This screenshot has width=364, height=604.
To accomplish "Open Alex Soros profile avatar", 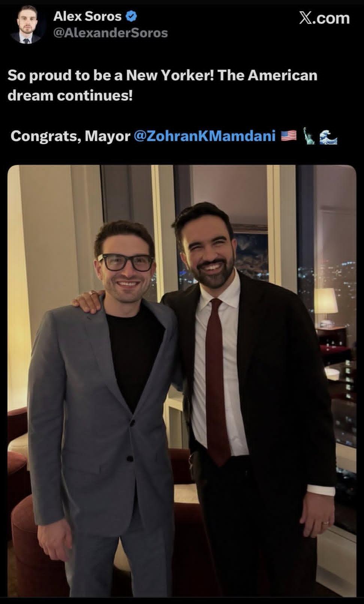I will pos(26,25).
